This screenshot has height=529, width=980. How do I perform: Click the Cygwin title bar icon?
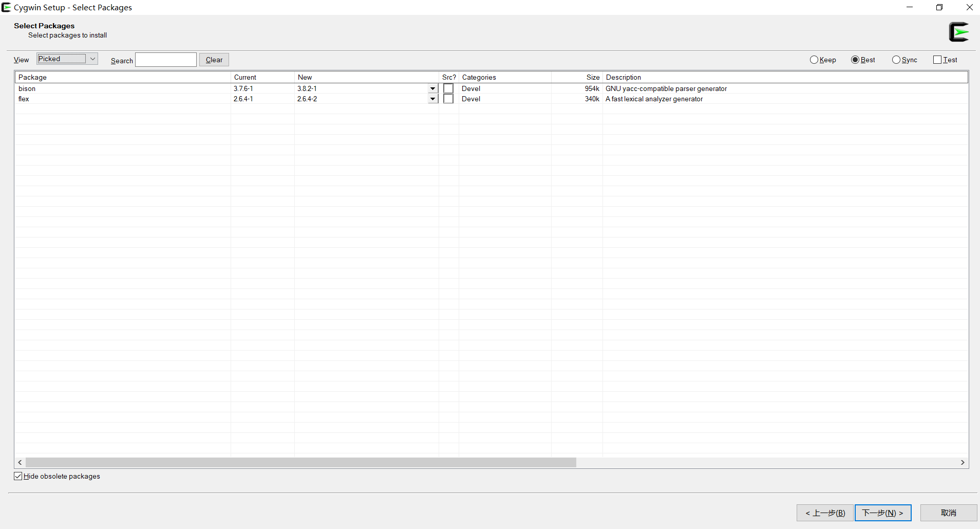[x=6, y=7]
